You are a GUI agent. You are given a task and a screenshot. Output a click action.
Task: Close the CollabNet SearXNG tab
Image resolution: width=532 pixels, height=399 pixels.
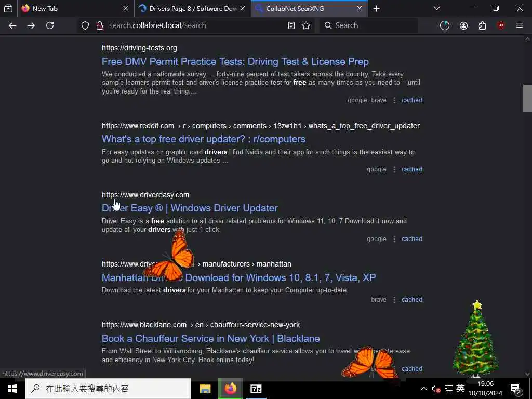click(360, 8)
